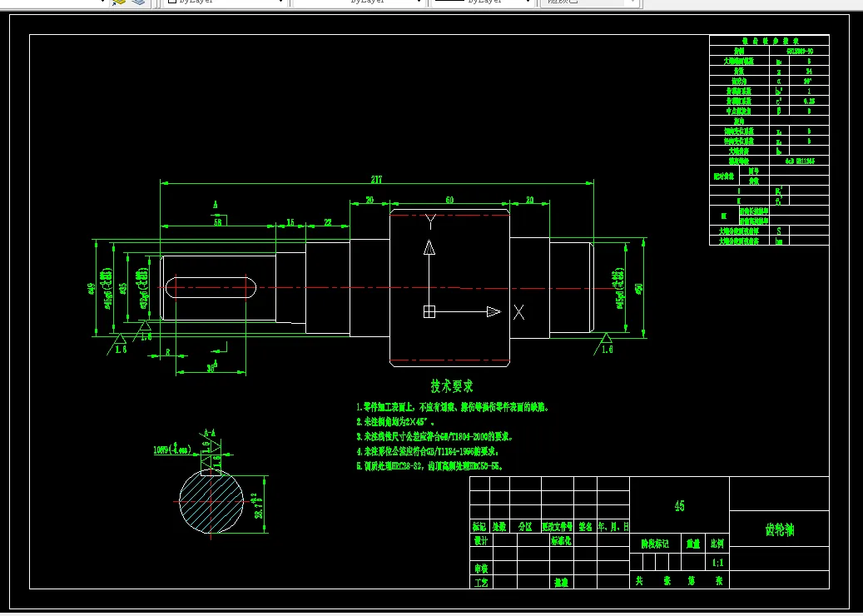The height and width of the screenshot is (616, 863).
Task: Select the section arrow label A above shaft
Action: (x=216, y=205)
